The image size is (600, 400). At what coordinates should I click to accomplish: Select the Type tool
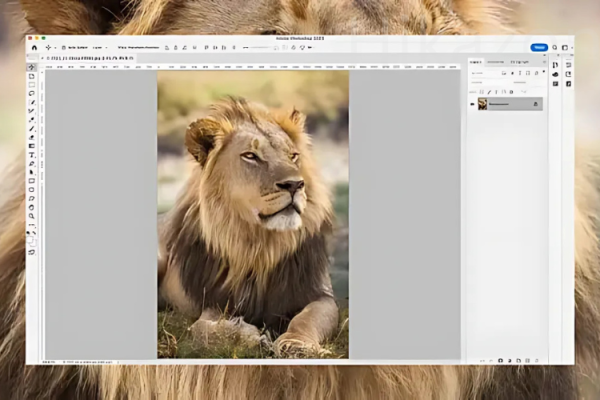click(32, 155)
